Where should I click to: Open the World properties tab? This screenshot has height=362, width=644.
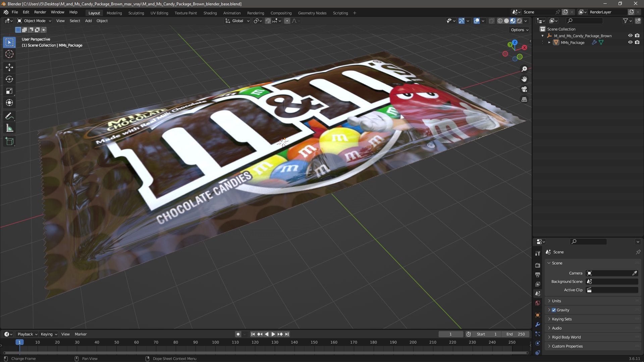538,303
